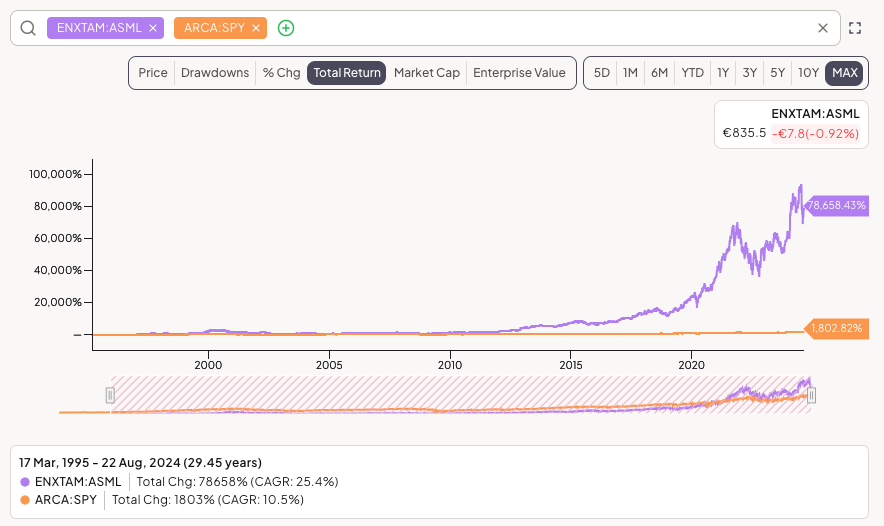
Task: Switch to the Drawdowns tab
Action: pyautogui.click(x=215, y=73)
